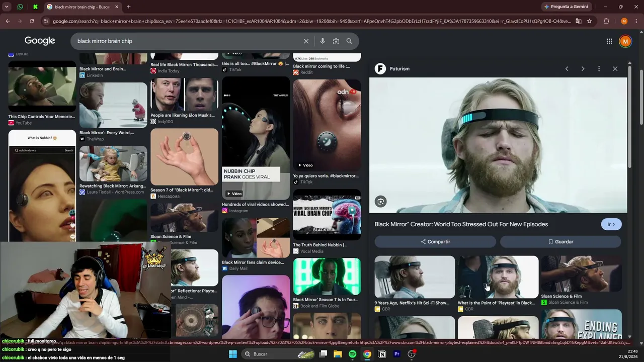Open File Explorer from the taskbar
644x362 pixels.
[x=338, y=354]
